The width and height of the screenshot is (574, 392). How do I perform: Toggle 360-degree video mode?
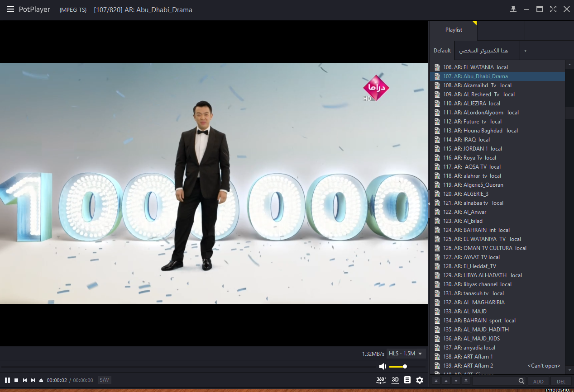click(381, 380)
